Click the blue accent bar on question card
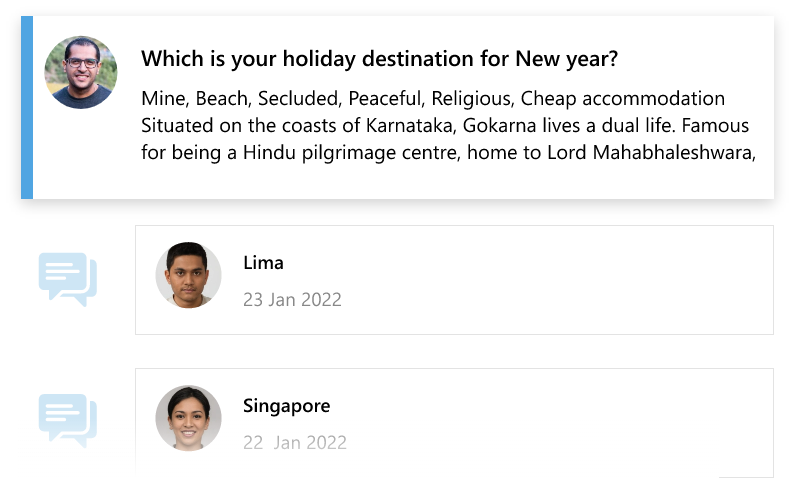This screenshot has height=478, width=795. [27, 107]
